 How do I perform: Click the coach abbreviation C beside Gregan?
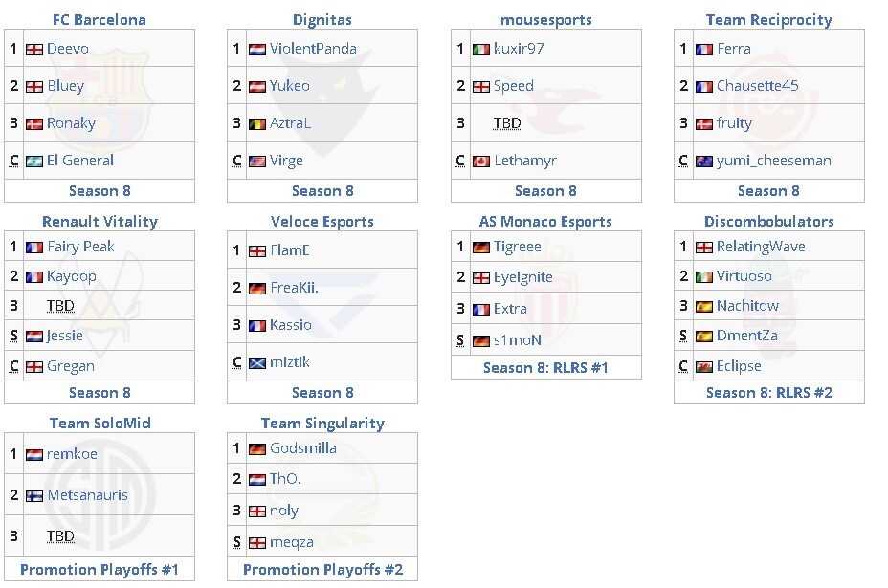point(14,366)
